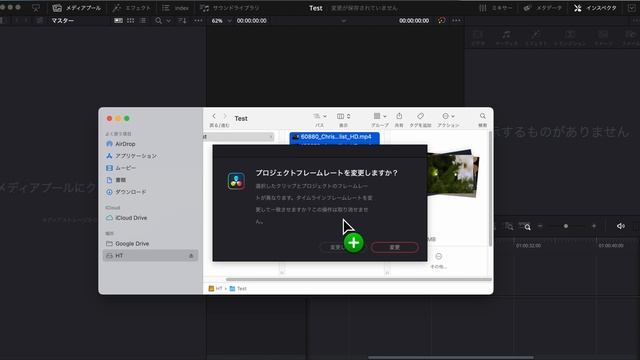This screenshot has width=640, height=360.
Task: Open メディアプール panel in DaVinci toolbar
Action: click(77, 8)
